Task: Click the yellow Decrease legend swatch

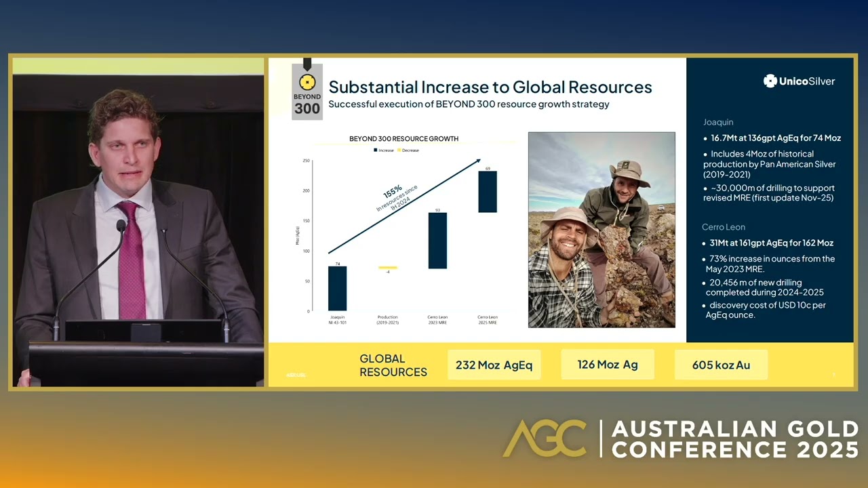Action: [399, 150]
